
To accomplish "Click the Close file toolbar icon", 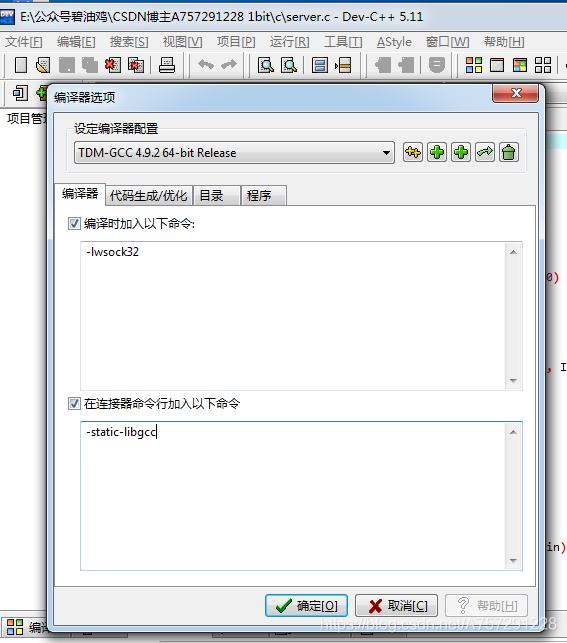I will click(113, 65).
